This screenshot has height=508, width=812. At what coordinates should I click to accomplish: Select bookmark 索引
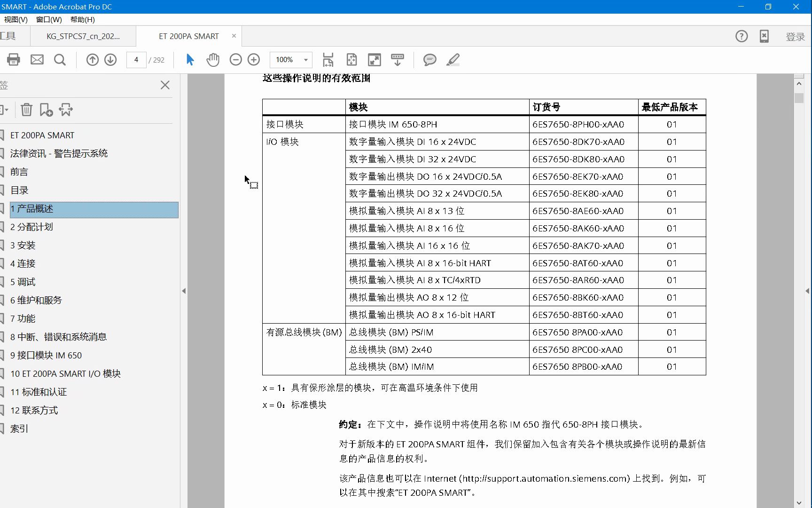click(x=19, y=429)
